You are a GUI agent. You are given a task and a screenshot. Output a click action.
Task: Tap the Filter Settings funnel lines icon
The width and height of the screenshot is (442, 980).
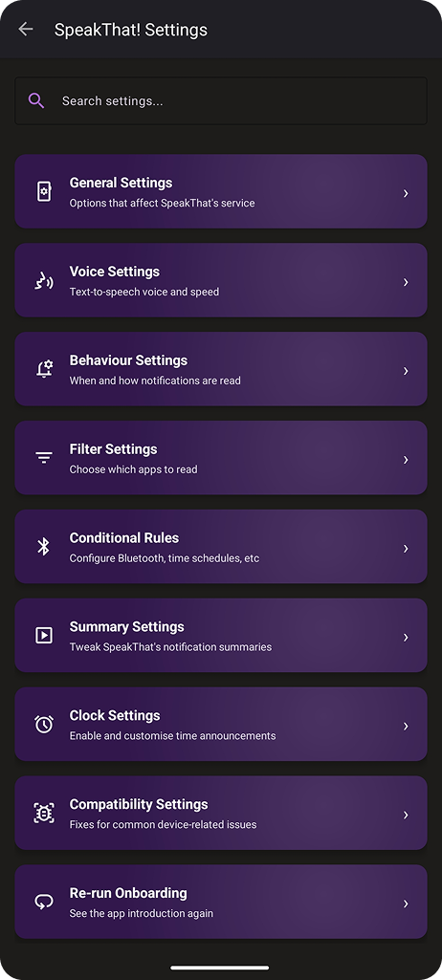[x=44, y=458]
